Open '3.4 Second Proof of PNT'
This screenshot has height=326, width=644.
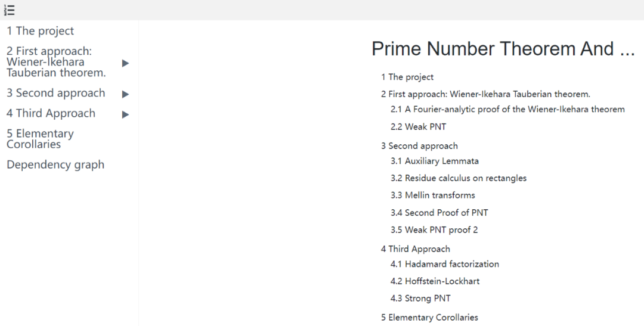(x=439, y=212)
